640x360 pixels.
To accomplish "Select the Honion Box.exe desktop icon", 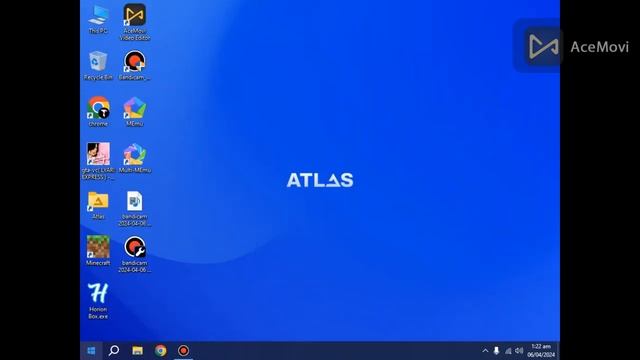I will pos(98,301).
